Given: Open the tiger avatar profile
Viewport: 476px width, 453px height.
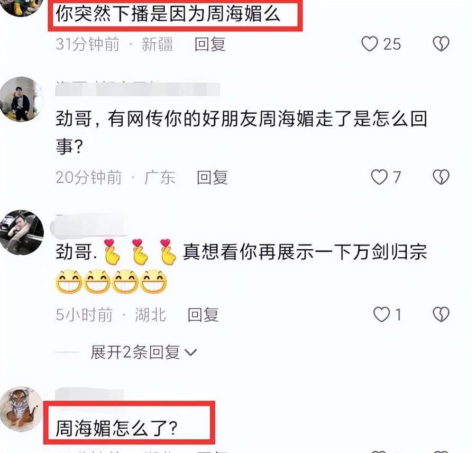Looking at the screenshot, I should 22,409.
